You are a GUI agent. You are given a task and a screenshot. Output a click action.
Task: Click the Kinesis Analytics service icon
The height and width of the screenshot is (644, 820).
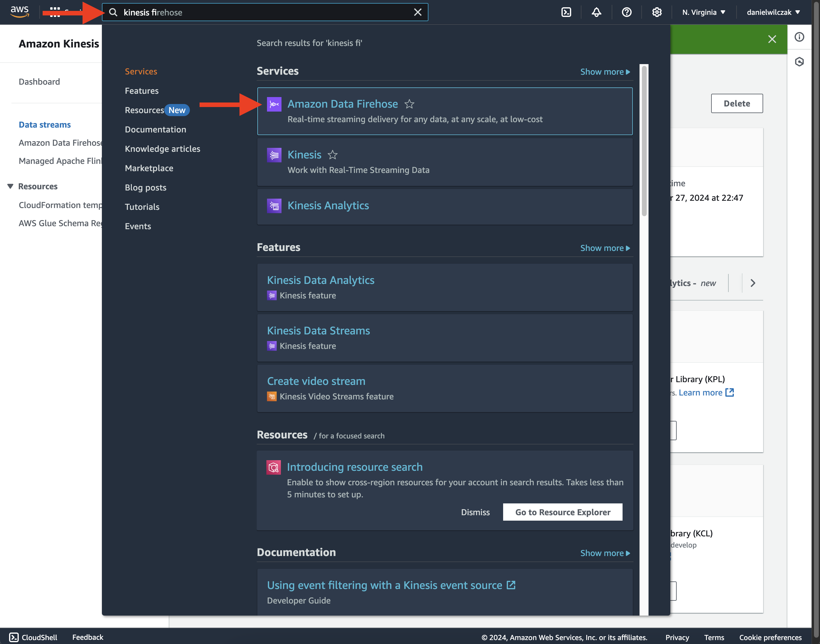click(x=274, y=206)
